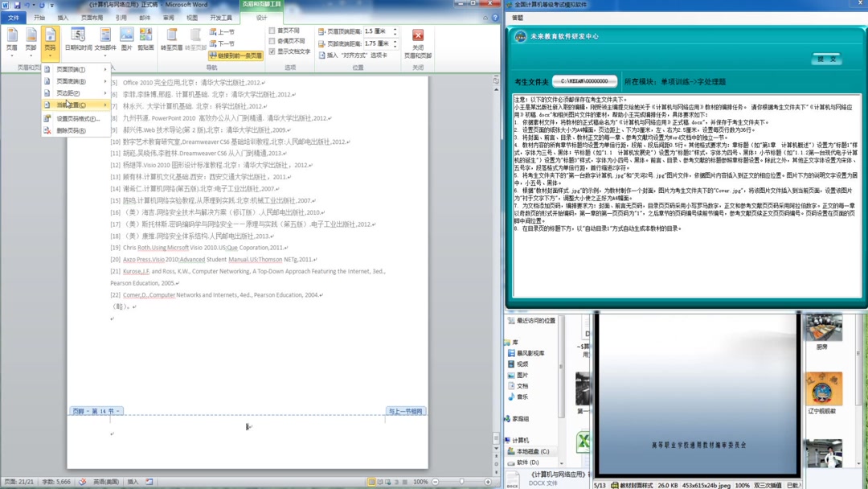Viewport: 868px width, 489px height.
Task: Click the 日期和时间 (Date and Time) icon
Action: coord(78,35)
